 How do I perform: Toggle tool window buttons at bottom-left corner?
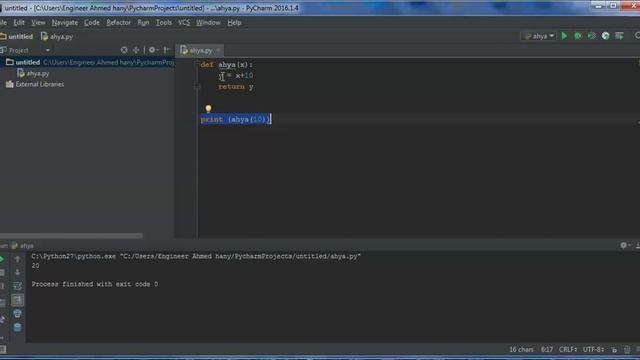[x=3, y=349]
